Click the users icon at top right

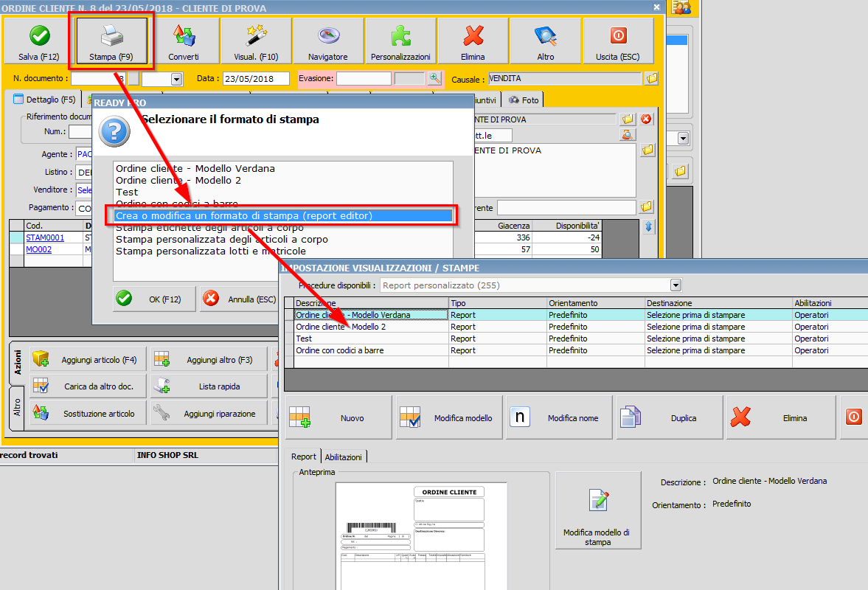(681, 8)
